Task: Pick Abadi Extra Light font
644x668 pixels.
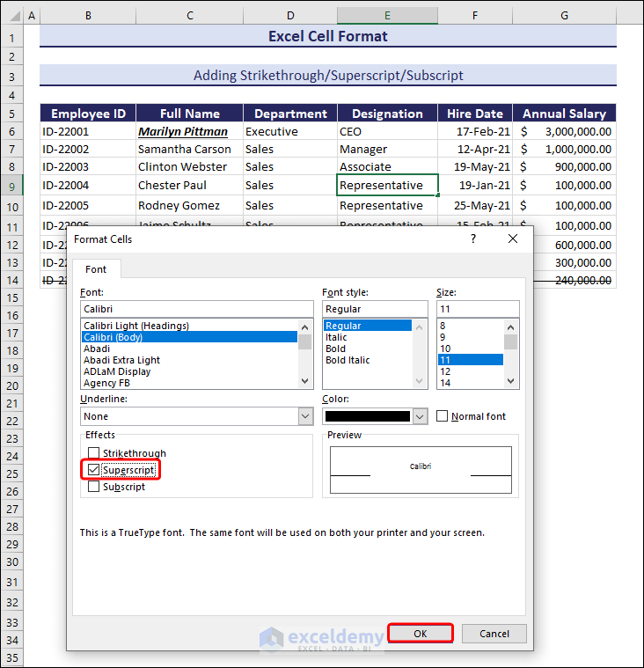Action: coord(189,360)
